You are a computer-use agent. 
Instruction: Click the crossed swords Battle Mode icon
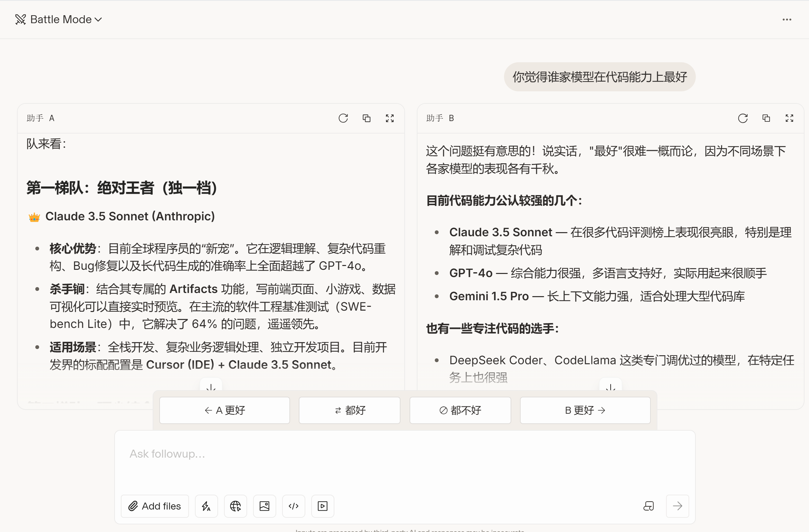point(20,19)
